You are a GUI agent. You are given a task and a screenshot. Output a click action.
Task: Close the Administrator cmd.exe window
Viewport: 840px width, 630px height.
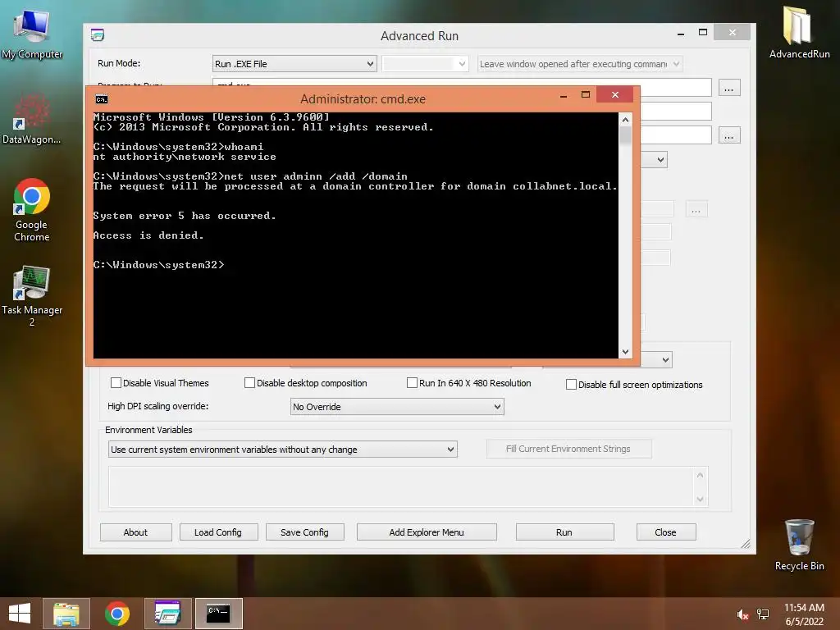615,95
